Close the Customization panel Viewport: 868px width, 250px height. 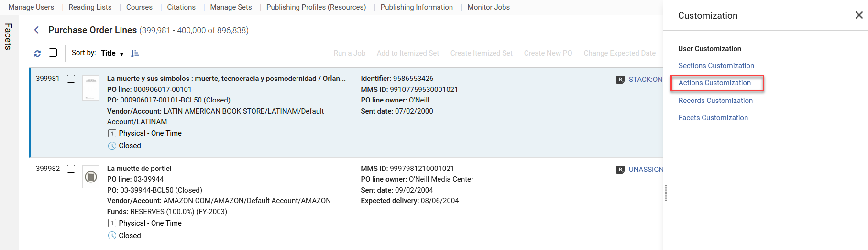(x=859, y=15)
